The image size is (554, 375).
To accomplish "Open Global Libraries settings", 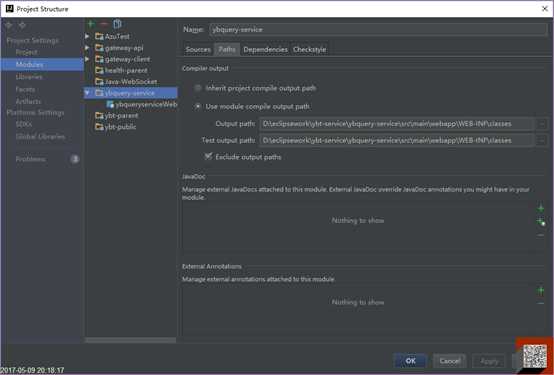I will tap(40, 136).
